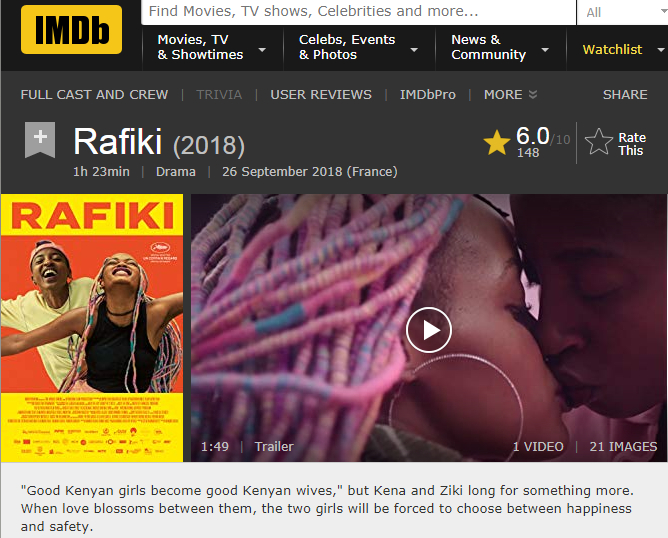The width and height of the screenshot is (668, 538).
Task: Focus the Find Movies search field
Action: tap(358, 12)
